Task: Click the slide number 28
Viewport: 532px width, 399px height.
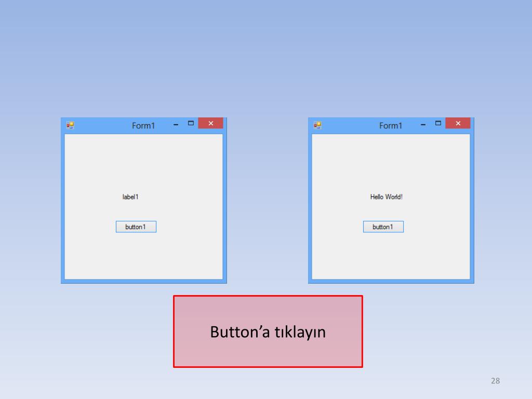Action: pyautogui.click(x=495, y=381)
